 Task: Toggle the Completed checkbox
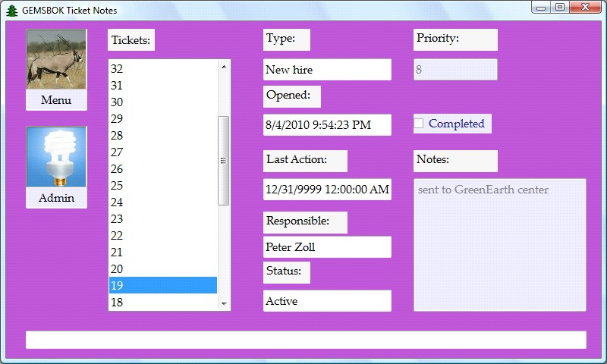[x=419, y=124]
